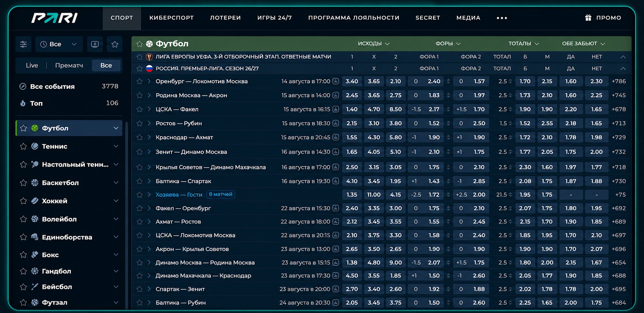
Task: Star the Ростов — Рубин match
Action: pos(140,123)
